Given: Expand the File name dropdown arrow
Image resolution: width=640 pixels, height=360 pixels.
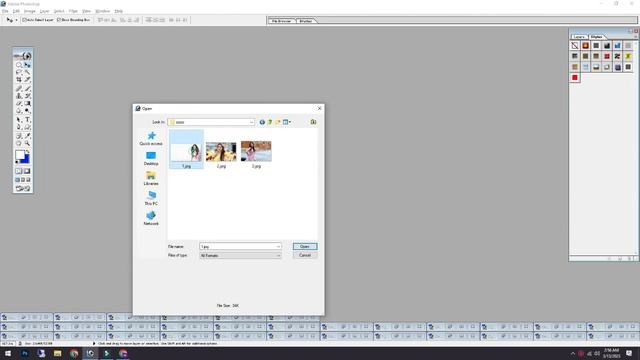Looking at the screenshot, I should [x=278, y=247].
